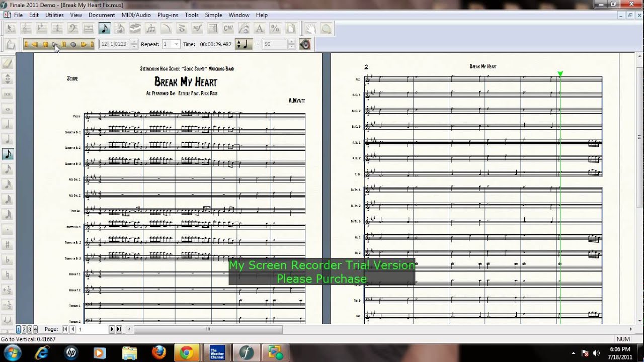Go to the next page arrow
Viewport: 644px width, 362px height.
112,329
